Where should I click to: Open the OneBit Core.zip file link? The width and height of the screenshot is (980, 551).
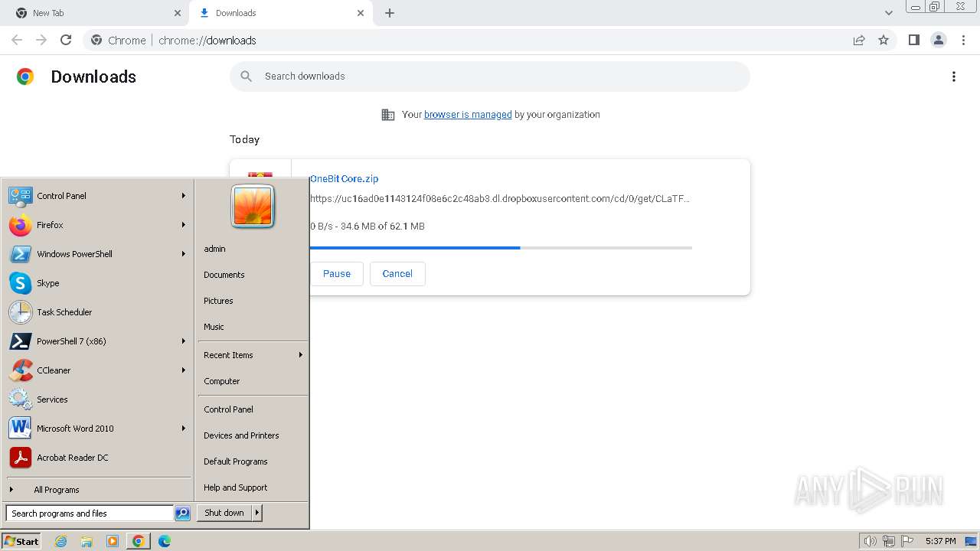(x=345, y=178)
